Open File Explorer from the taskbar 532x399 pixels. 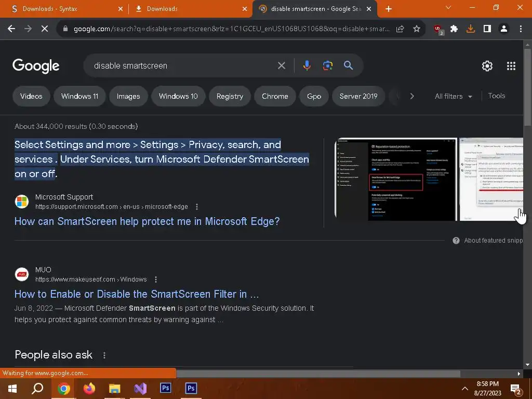pos(115,389)
